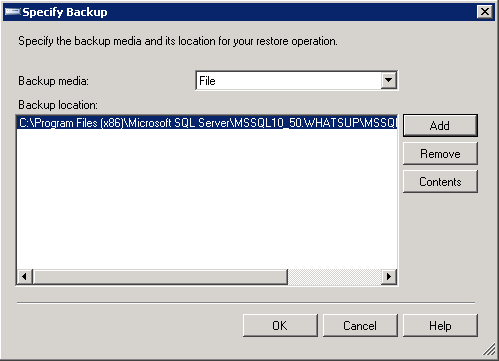Open Help for this dialog
Image resolution: width=499 pixels, height=361 pixels.
(x=440, y=325)
